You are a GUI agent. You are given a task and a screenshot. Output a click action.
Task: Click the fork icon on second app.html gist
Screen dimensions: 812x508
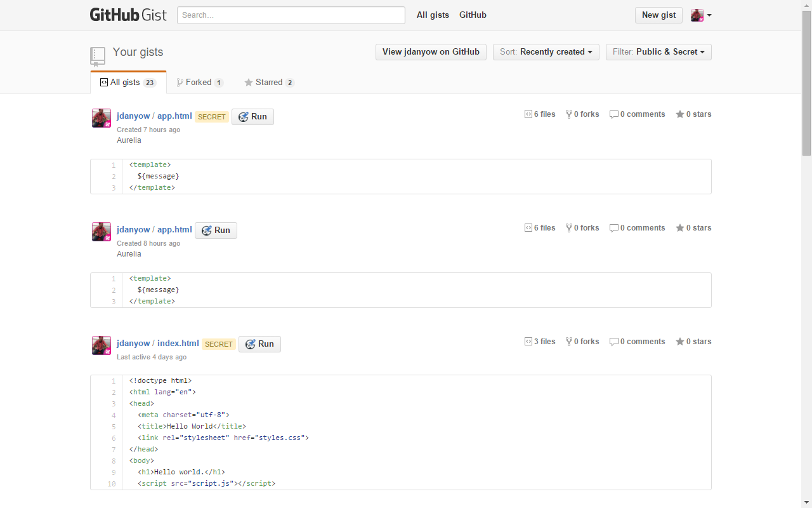coord(569,228)
